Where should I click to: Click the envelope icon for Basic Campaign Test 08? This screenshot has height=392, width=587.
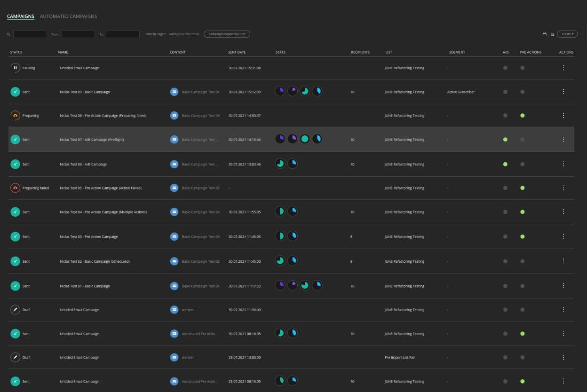[174, 115]
